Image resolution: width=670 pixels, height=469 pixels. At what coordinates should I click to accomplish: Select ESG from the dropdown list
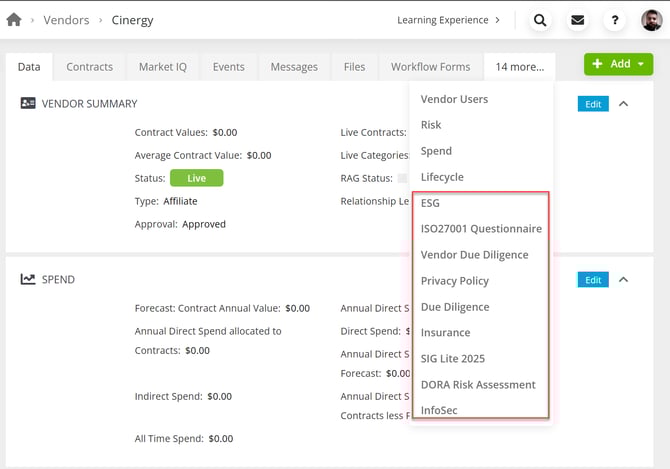coord(430,203)
